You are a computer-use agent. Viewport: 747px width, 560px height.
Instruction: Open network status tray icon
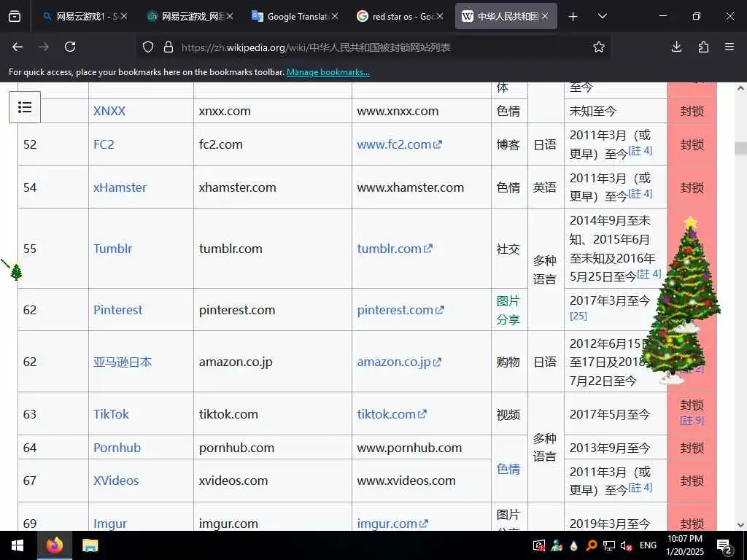point(609,545)
